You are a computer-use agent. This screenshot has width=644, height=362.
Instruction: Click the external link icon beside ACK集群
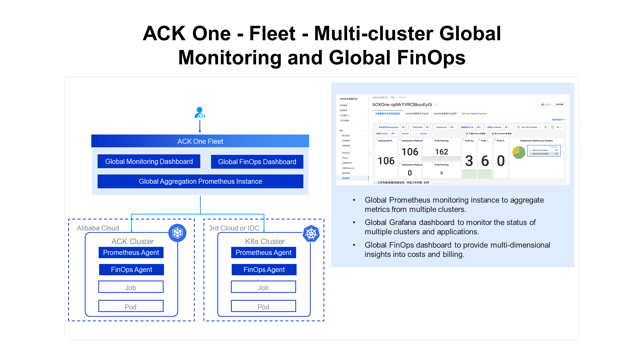(x=349, y=116)
